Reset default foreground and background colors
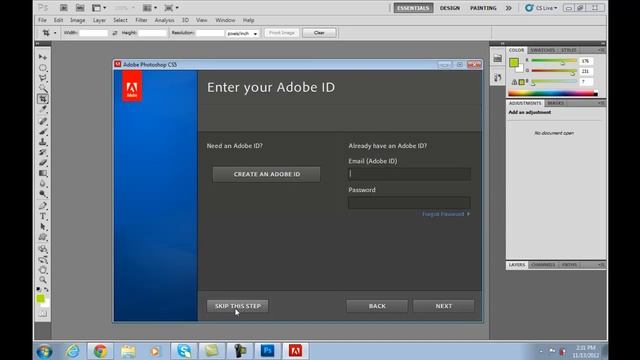The height and width of the screenshot is (360, 640). [38, 289]
